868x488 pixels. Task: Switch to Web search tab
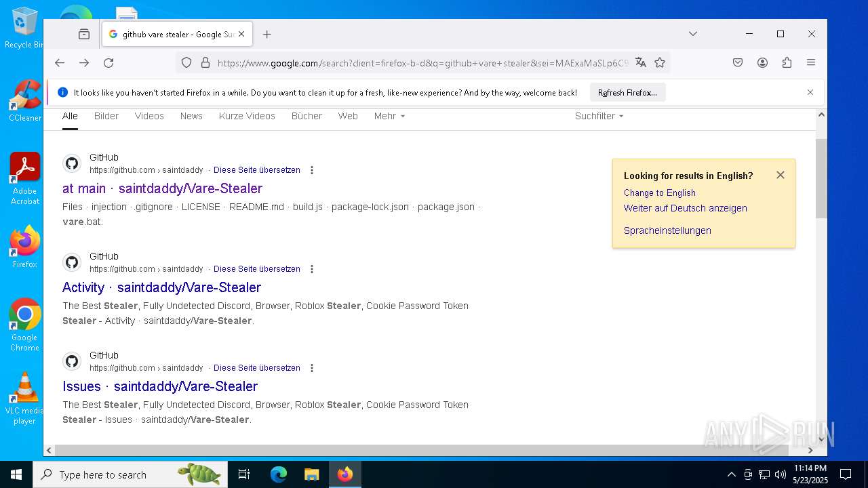click(348, 117)
